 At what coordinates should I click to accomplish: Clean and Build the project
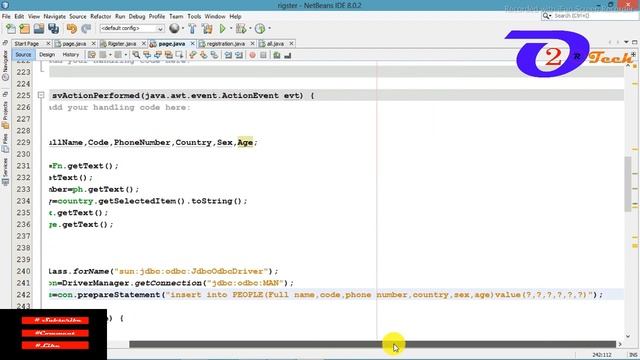[x=207, y=29]
